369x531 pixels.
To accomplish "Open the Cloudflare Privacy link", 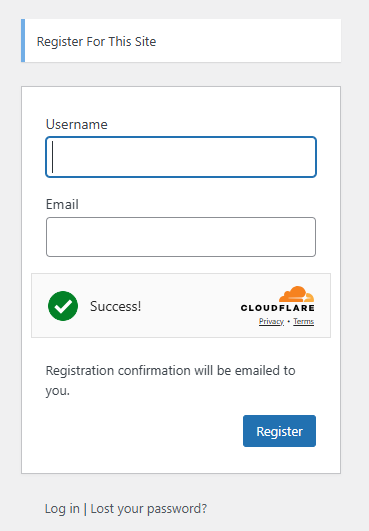I will [271, 321].
